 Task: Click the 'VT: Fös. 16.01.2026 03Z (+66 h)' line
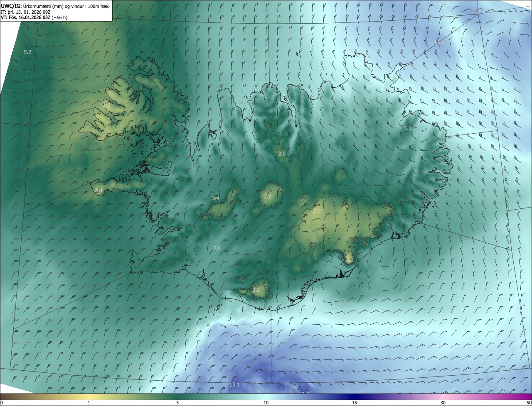[34, 17]
